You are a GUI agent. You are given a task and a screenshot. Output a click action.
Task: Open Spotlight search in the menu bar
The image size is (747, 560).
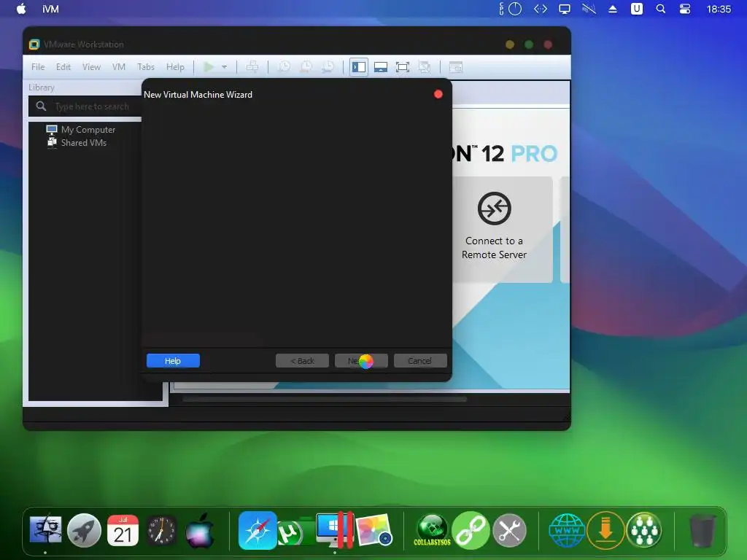[x=661, y=9]
